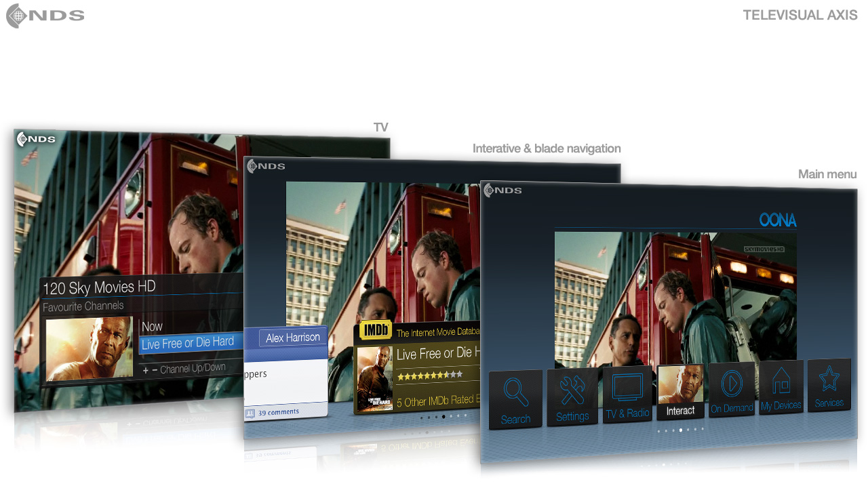
Task: Open the 39 comments link
Action: pos(279,412)
